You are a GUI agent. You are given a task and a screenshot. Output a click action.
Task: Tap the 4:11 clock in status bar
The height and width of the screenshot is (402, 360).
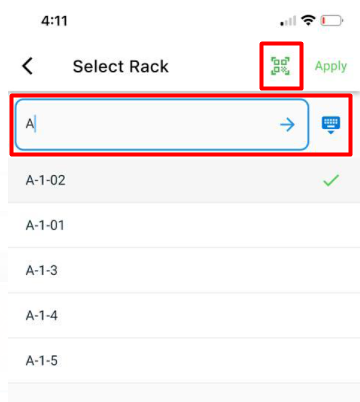pos(54,21)
